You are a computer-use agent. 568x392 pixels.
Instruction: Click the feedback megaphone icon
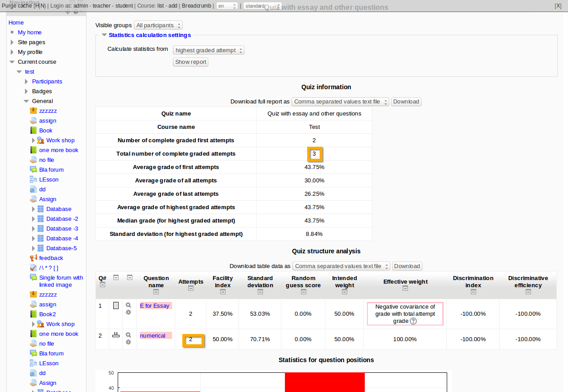click(33, 258)
